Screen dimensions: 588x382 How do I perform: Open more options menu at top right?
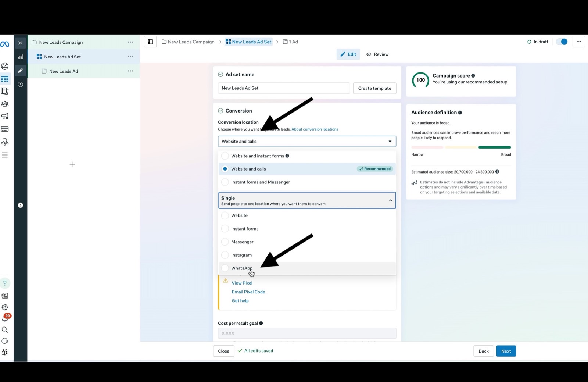(579, 42)
